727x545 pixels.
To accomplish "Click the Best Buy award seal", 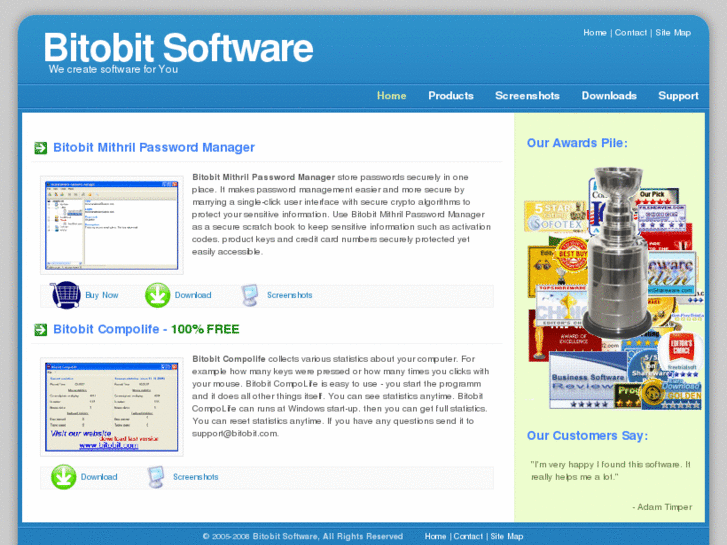I will [x=571, y=254].
